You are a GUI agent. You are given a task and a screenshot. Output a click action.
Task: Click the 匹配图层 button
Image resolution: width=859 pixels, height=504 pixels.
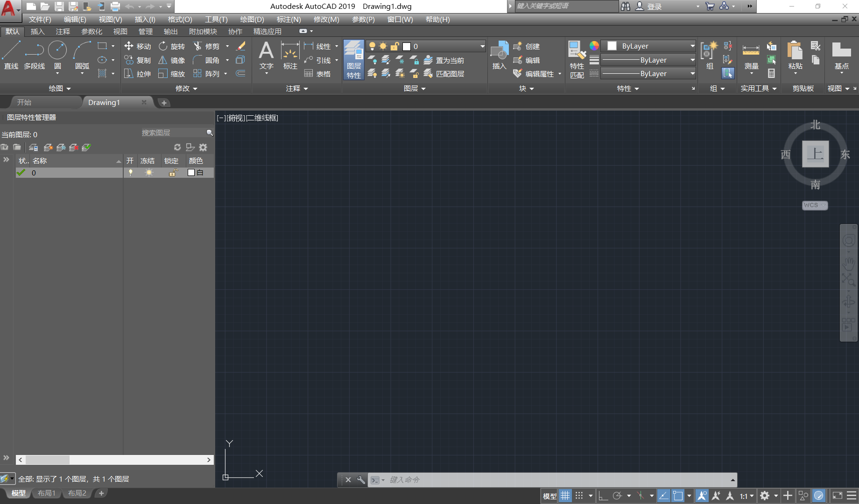[x=444, y=74]
